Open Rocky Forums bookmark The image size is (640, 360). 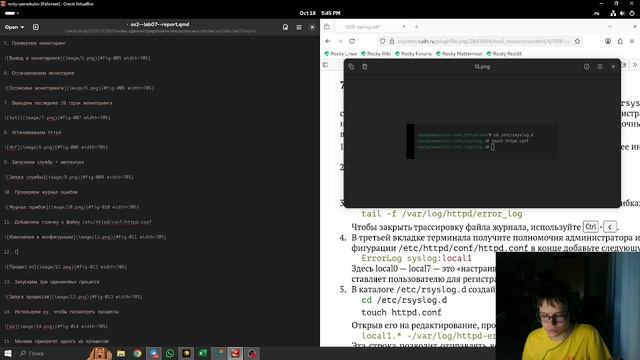click(x=413, y=54)
